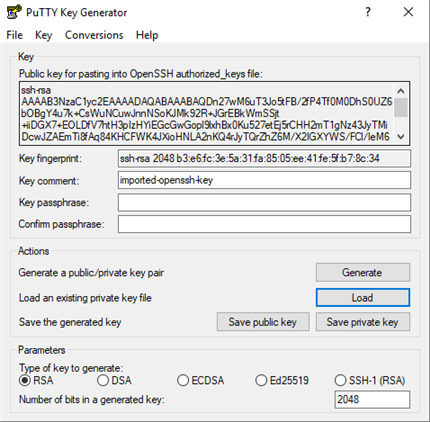Click the Generate button
This screenshot has height=422, width=430.
(363, 272)
